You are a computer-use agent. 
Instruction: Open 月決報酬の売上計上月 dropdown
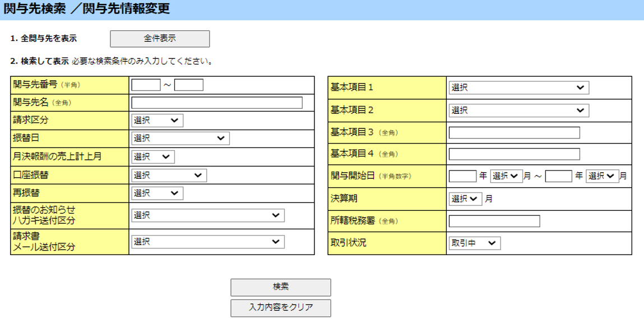pyautogui.click(x=153, y=157)
